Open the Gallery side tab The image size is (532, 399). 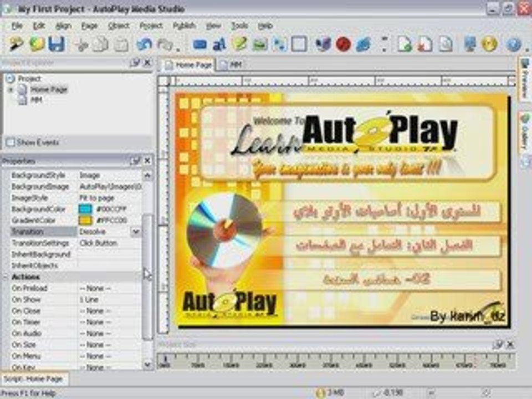(525, 132)
